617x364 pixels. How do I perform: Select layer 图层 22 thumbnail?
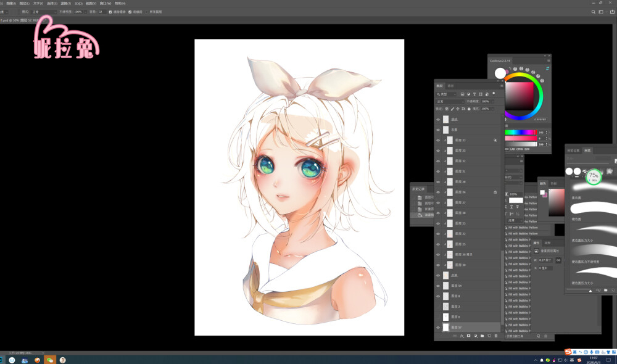pos(450,234)
